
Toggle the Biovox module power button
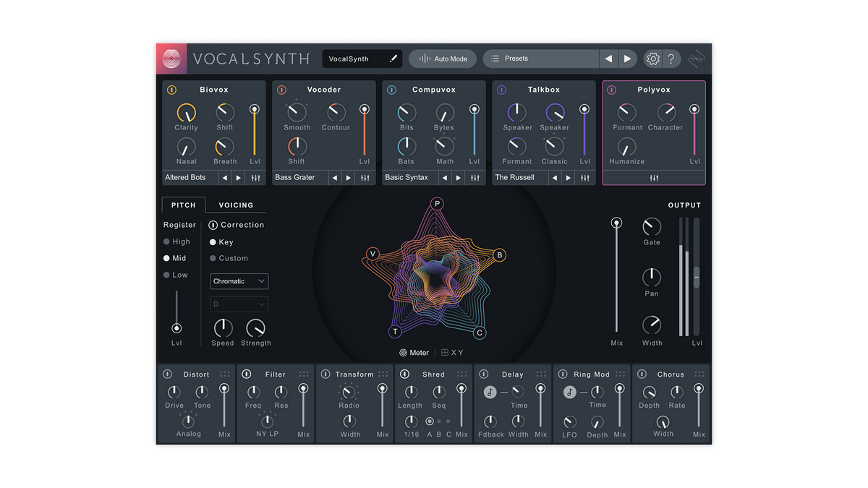tap(171, 90)
